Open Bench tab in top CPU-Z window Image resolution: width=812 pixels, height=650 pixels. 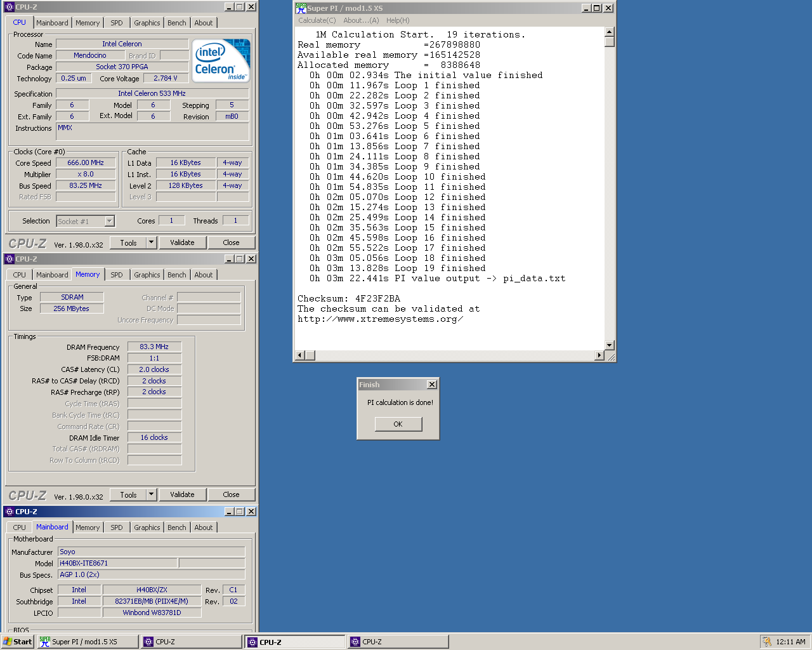click(x=177, y=23)
